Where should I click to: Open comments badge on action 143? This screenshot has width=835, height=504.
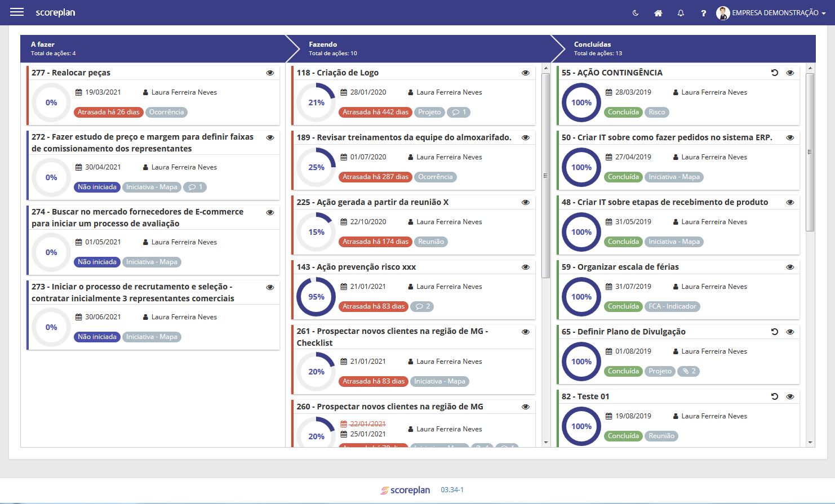[x=422, y=306]
